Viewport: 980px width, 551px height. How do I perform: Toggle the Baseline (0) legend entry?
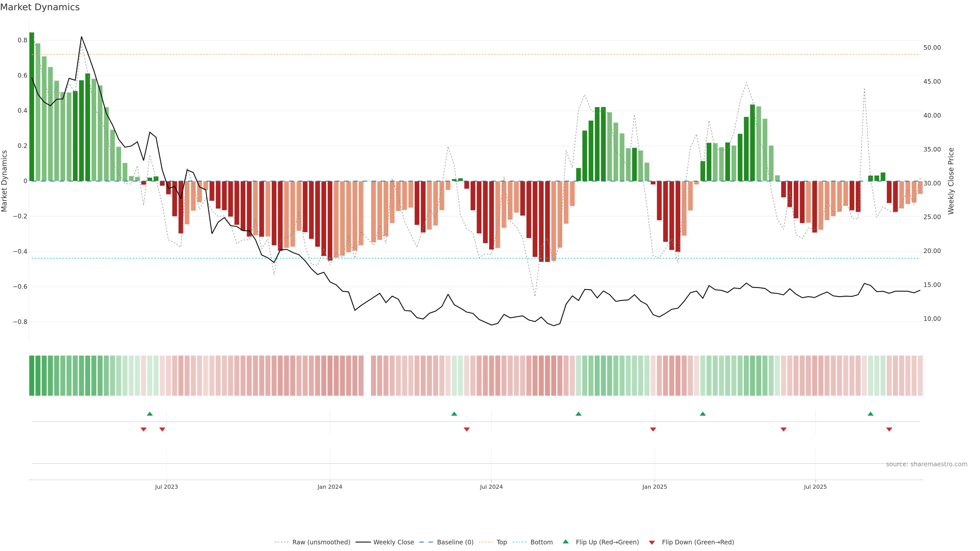point(455,542)
